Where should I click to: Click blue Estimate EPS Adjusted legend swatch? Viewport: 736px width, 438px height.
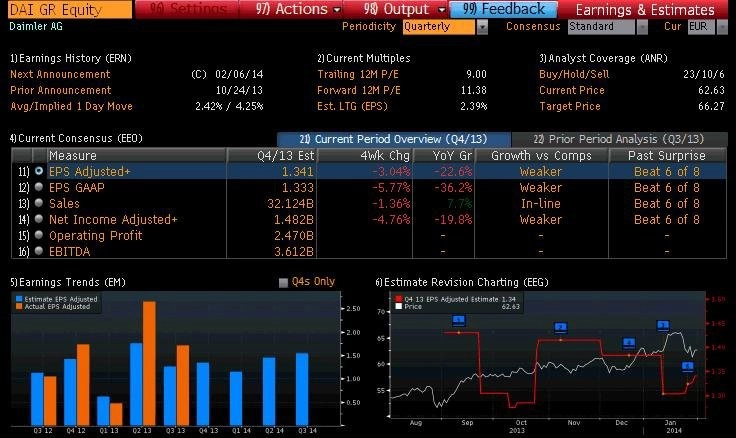point(19,299)
